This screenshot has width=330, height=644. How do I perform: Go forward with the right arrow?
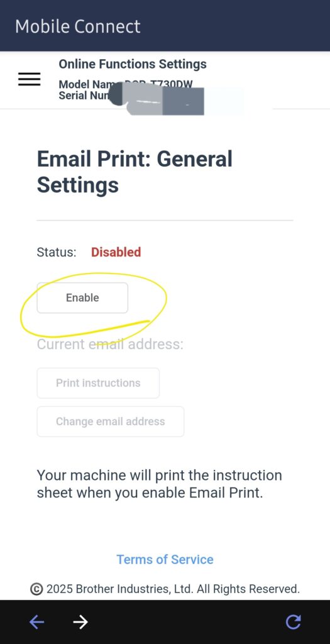pyautogui.click(x=80, y=622)
